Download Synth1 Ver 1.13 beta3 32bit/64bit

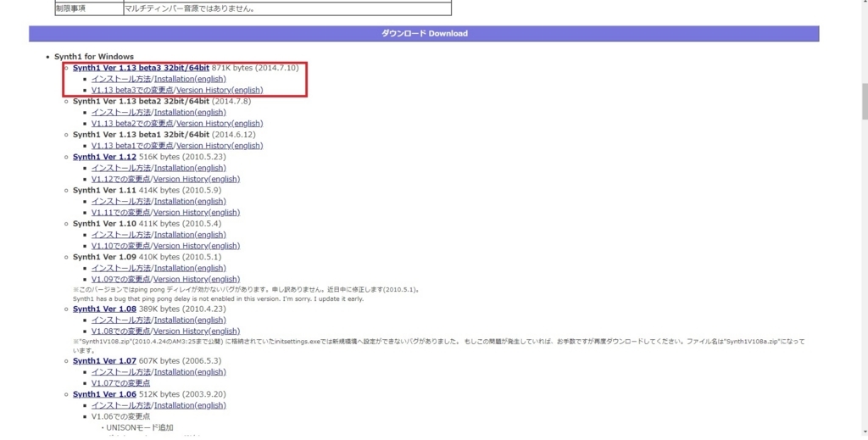pos(142,68)
